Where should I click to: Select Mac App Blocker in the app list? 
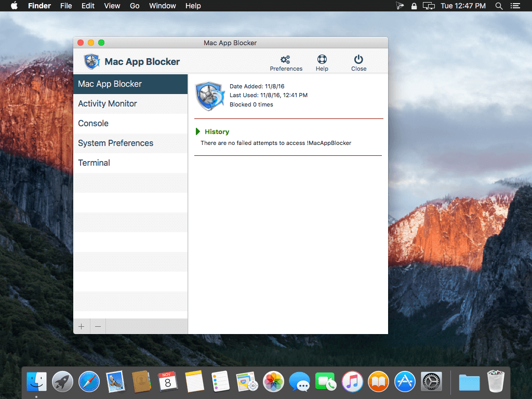(x=130, y=84)
